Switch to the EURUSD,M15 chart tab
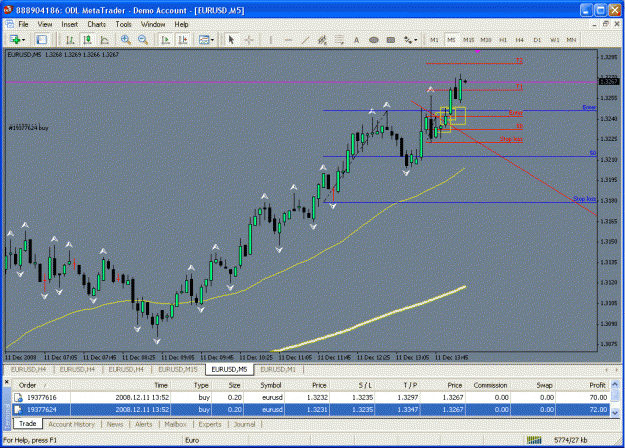The height and width of the screenshot is (448, 625). tap(178, 369)
